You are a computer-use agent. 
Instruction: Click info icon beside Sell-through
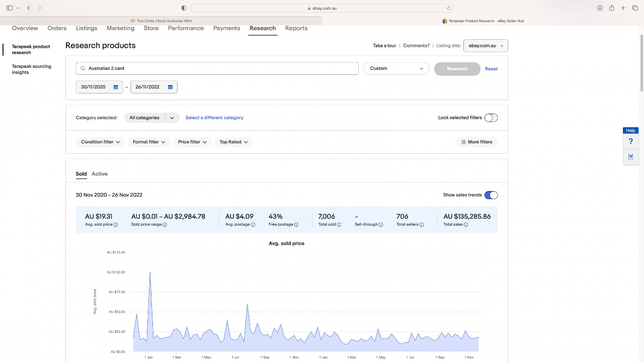pyautogui.click(x=381, y=225)
